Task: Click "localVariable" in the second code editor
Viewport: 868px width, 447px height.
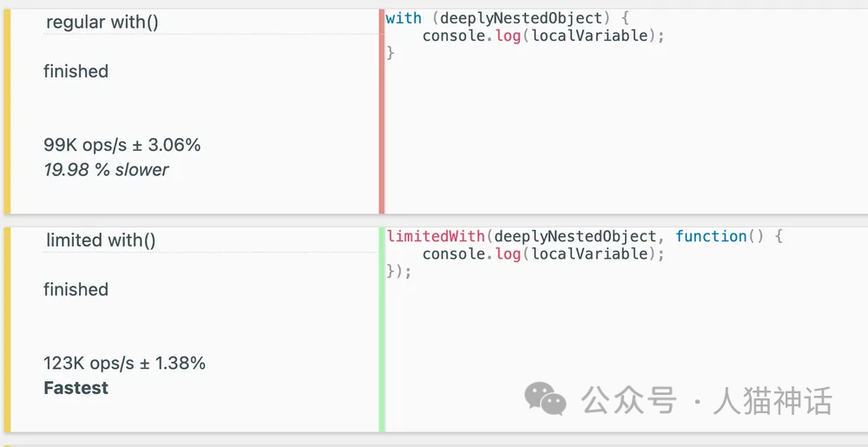Action: 589,253
